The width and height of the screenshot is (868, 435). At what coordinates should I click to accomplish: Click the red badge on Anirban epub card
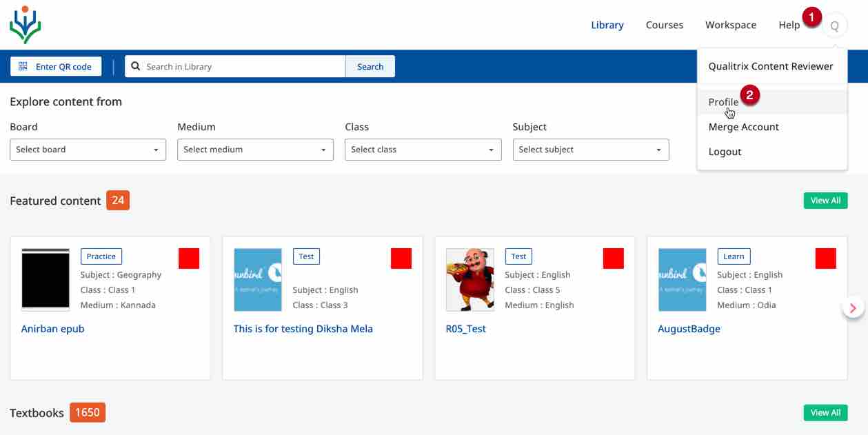(189, 259)
